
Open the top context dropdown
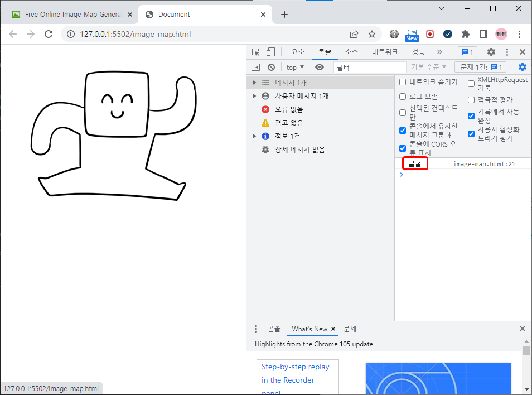click(x=295, y=67)
